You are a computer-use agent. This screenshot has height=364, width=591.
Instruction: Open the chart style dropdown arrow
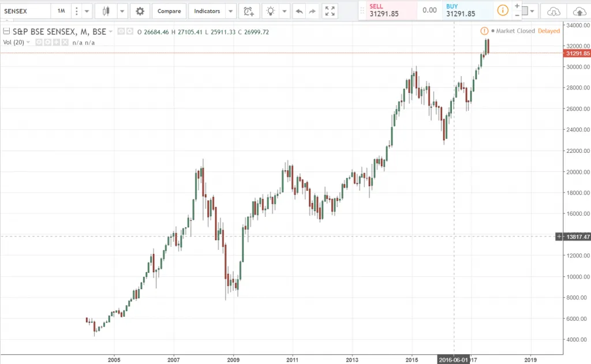[121, 10]
